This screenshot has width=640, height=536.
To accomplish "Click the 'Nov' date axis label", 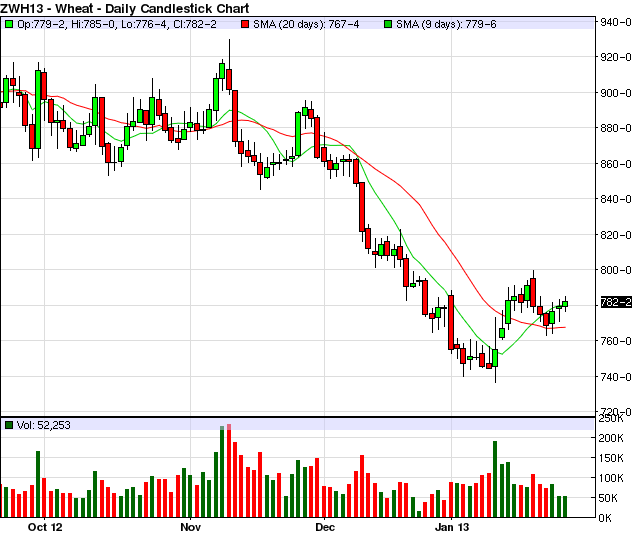I will pos(191,527).
